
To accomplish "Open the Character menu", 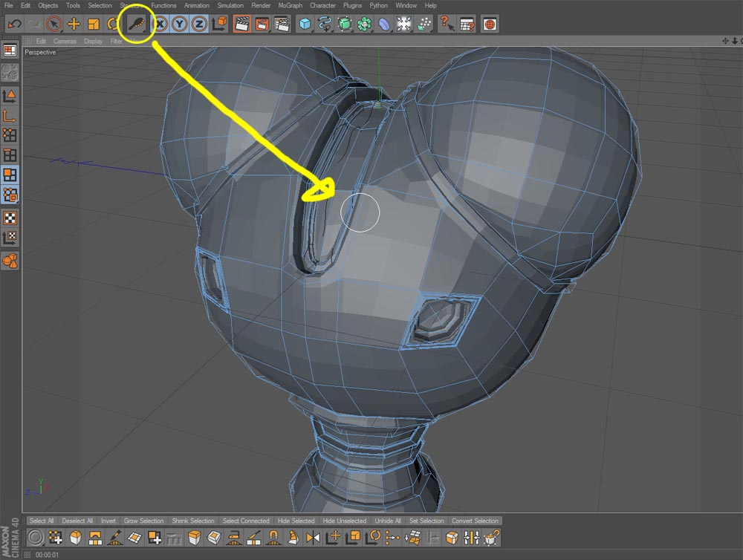I will tap(322, 5).
